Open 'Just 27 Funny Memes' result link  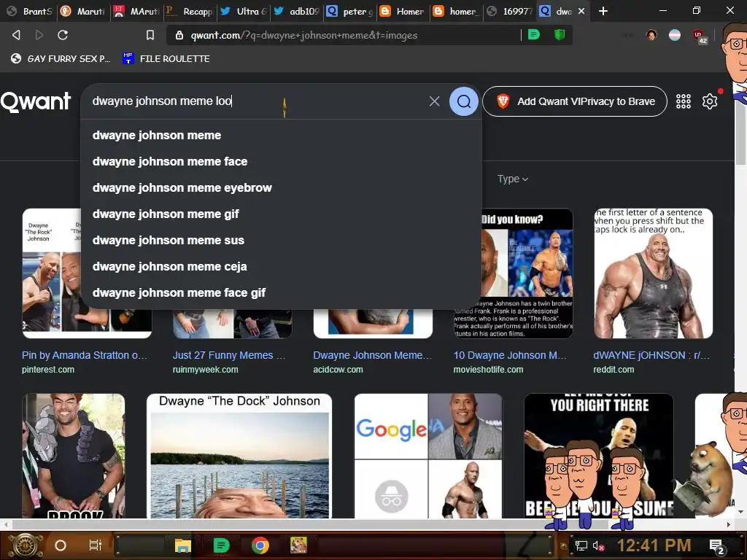pyautogui.click(x=228, y=355)
